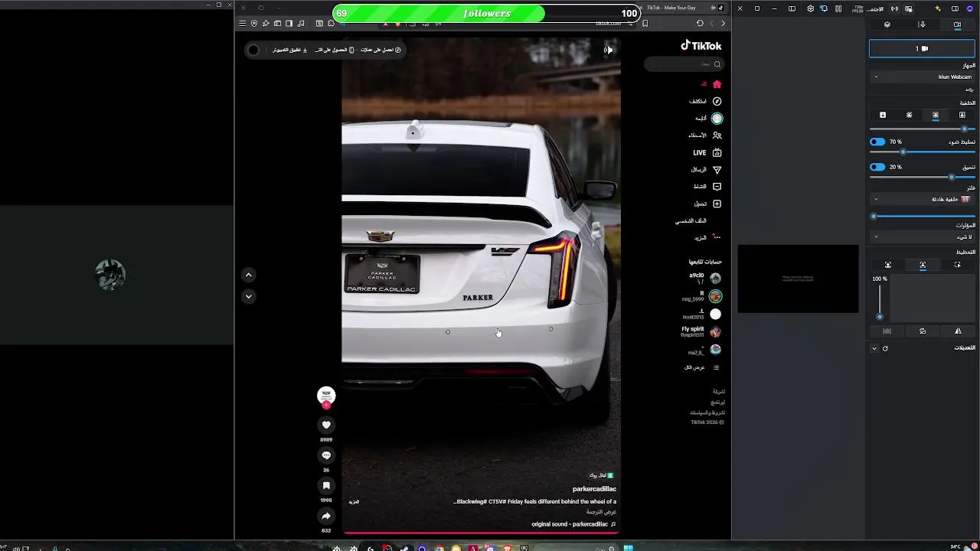Viewport: 980px width, 551px height.
Task: Click the desktop app download button
Action: (x=290, y=50)
